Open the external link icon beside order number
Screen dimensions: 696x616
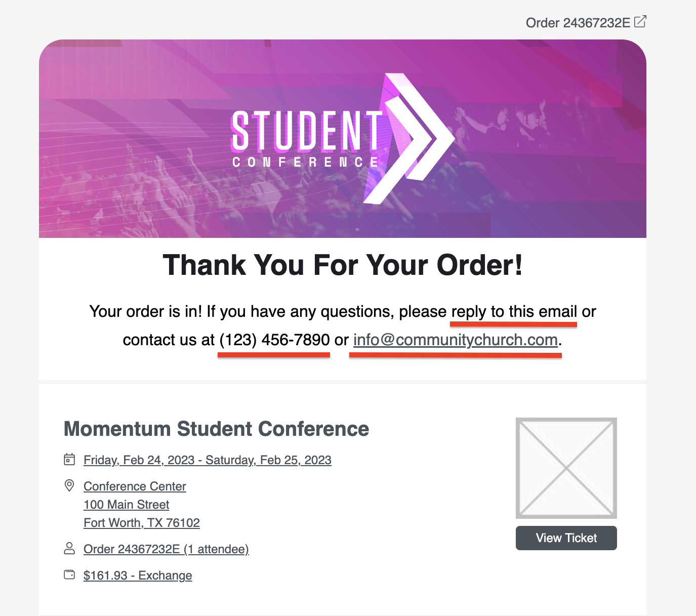point(640,21)
